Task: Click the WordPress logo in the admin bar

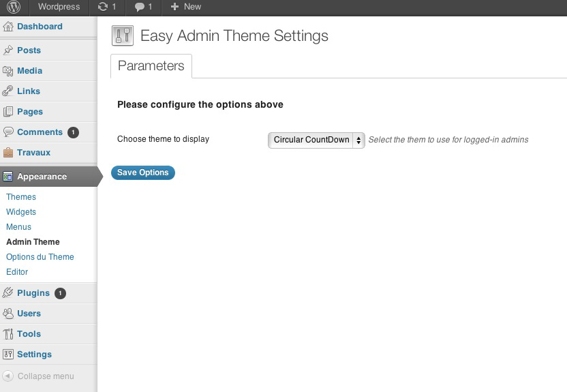Action: 14,7
